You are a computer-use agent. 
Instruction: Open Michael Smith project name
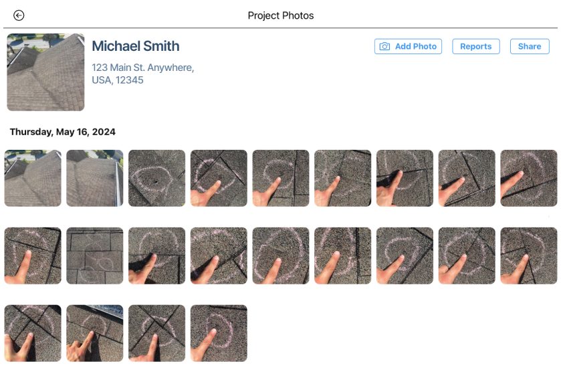[136, 46]
